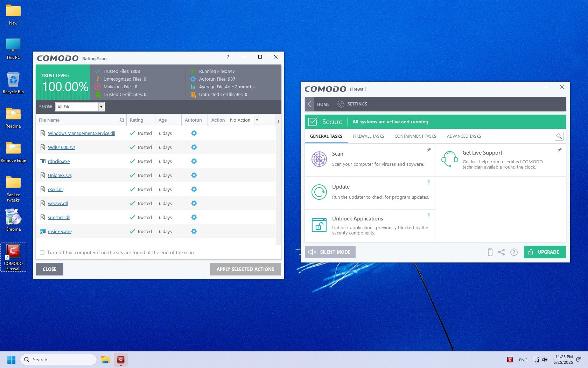Click the Get Live Support headset icon
The height and width of the screenshot is (368, 588).
click(x=449, y=159)
